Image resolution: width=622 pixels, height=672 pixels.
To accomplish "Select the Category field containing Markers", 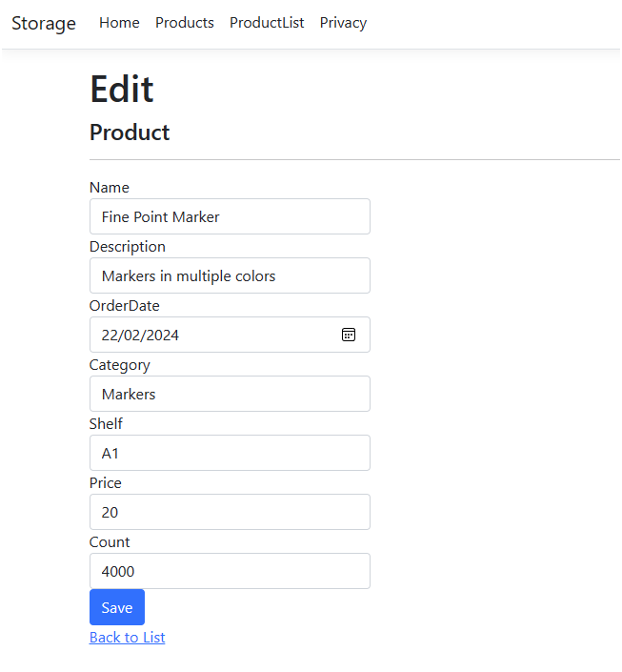I will point(230,394).
